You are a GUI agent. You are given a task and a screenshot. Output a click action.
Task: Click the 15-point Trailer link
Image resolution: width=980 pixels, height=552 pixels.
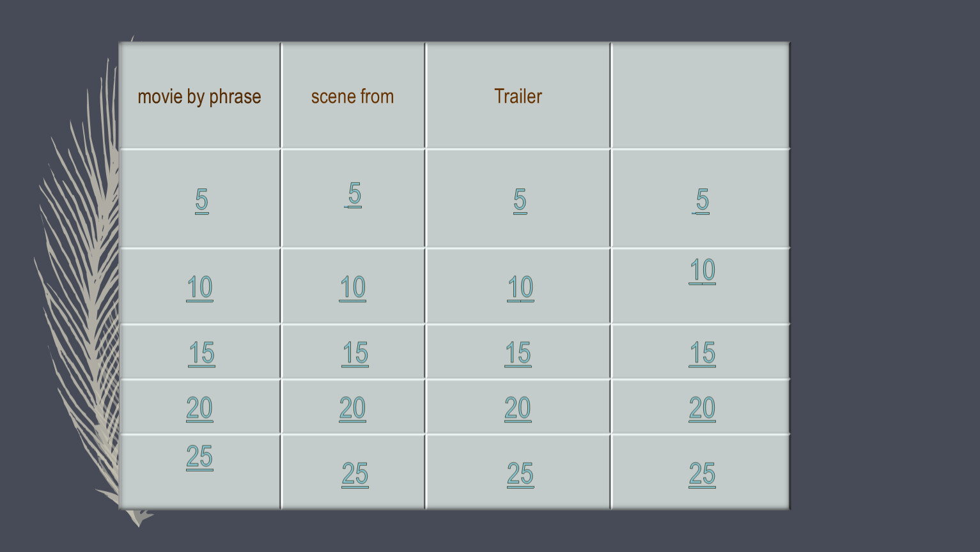tap(518, 353)
